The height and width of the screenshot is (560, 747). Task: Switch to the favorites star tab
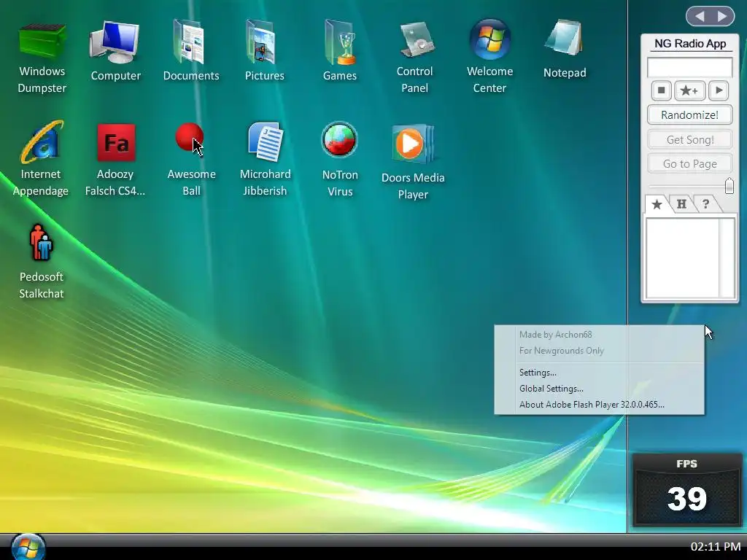657,204
